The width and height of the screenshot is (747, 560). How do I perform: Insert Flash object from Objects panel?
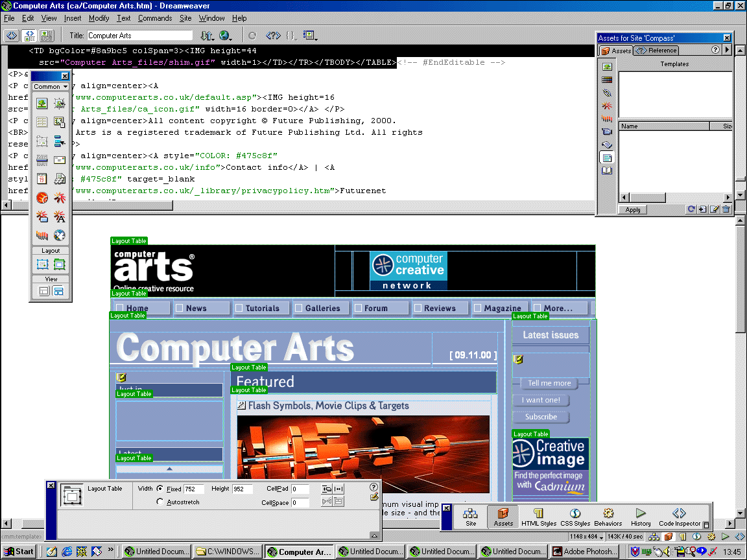point(60,198)
